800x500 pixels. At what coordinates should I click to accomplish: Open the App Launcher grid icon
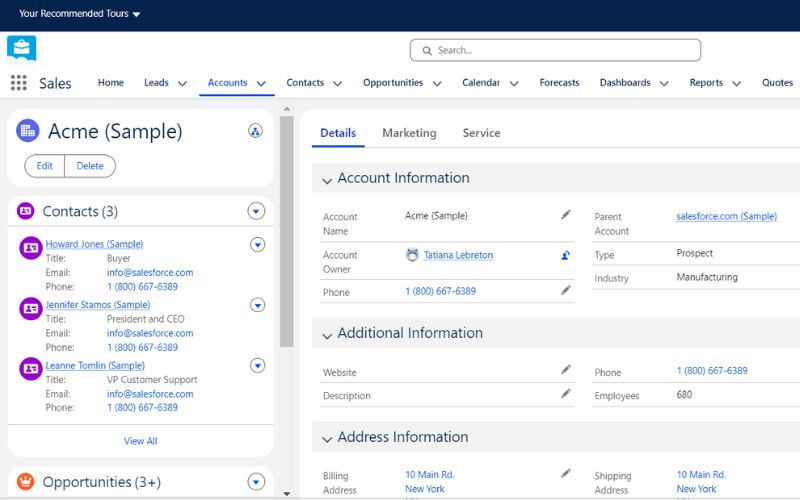pyautogui.click(x=19, y=83)
